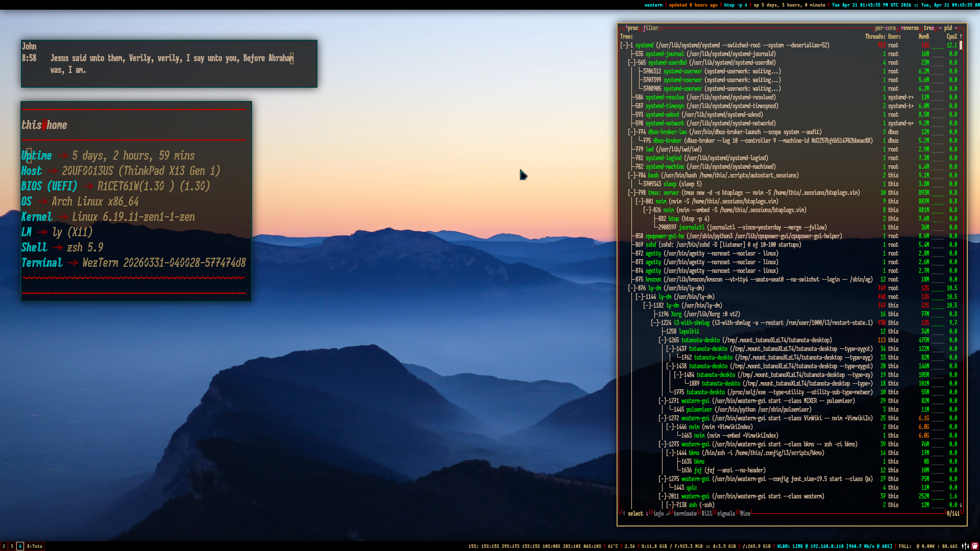
Task: Toggle reverse sorting order in btop
Action: pos(910,28)
